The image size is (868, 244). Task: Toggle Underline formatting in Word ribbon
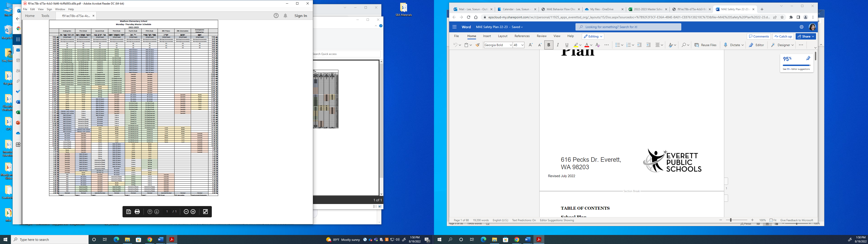pos(567,45)
